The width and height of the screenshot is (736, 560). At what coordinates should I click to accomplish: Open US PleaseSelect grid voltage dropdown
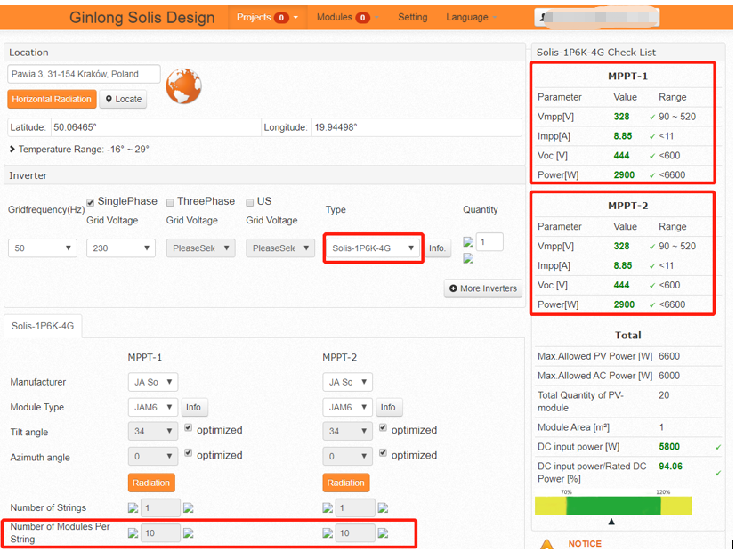click(280, 248)
